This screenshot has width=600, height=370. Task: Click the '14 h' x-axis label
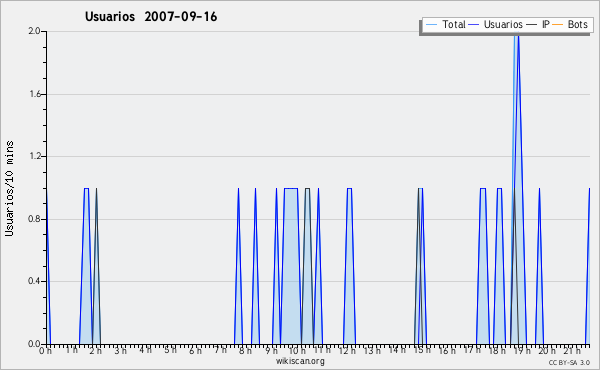click(x=397, y=350)
